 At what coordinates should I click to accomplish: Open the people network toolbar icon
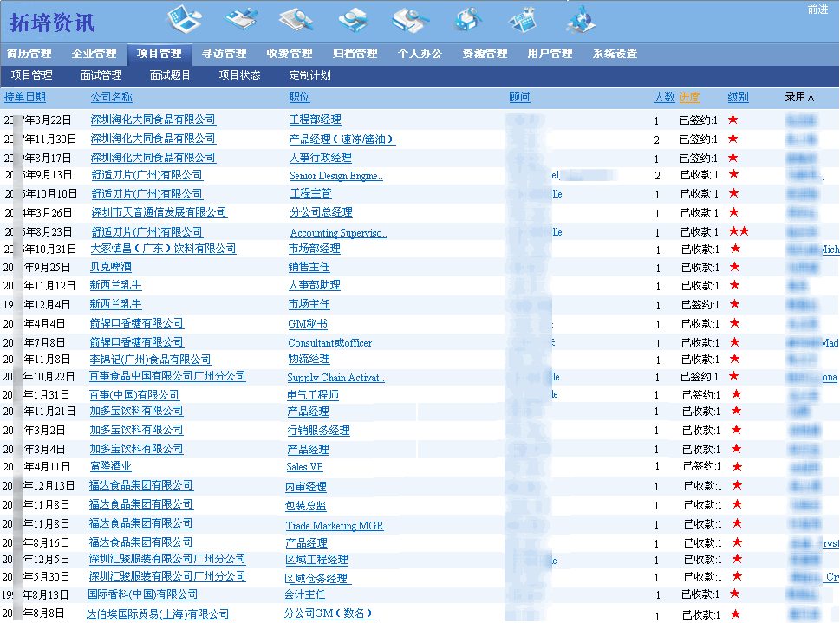581,19
